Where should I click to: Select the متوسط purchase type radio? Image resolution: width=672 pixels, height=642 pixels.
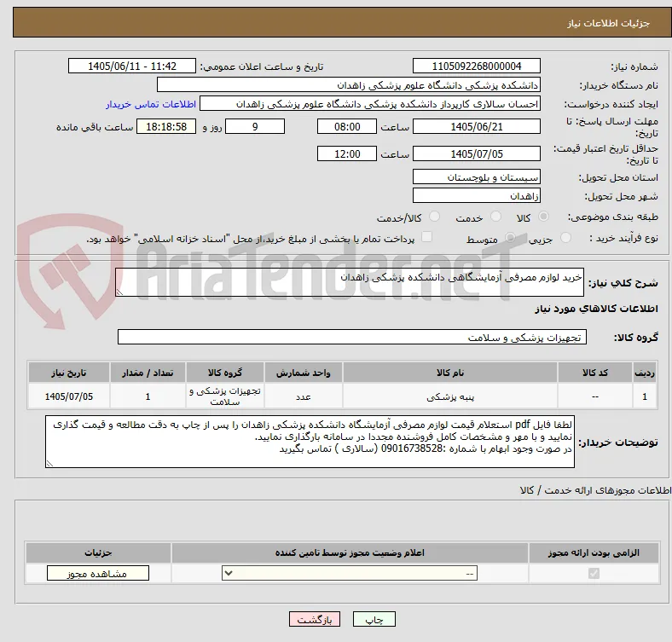pyautogui.click(x=510, y=237)
